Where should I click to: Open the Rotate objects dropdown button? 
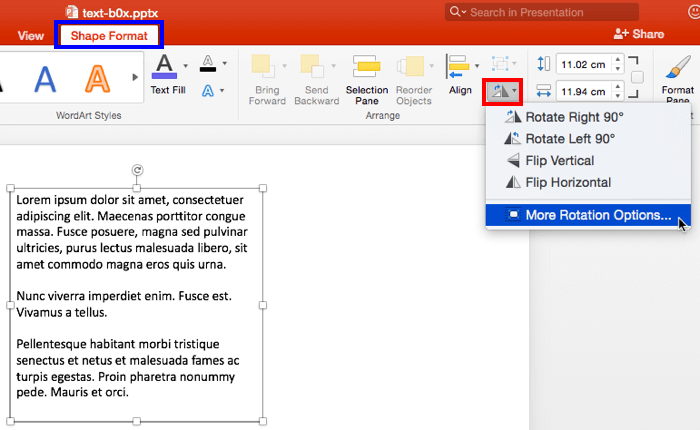tap(503, 92)
